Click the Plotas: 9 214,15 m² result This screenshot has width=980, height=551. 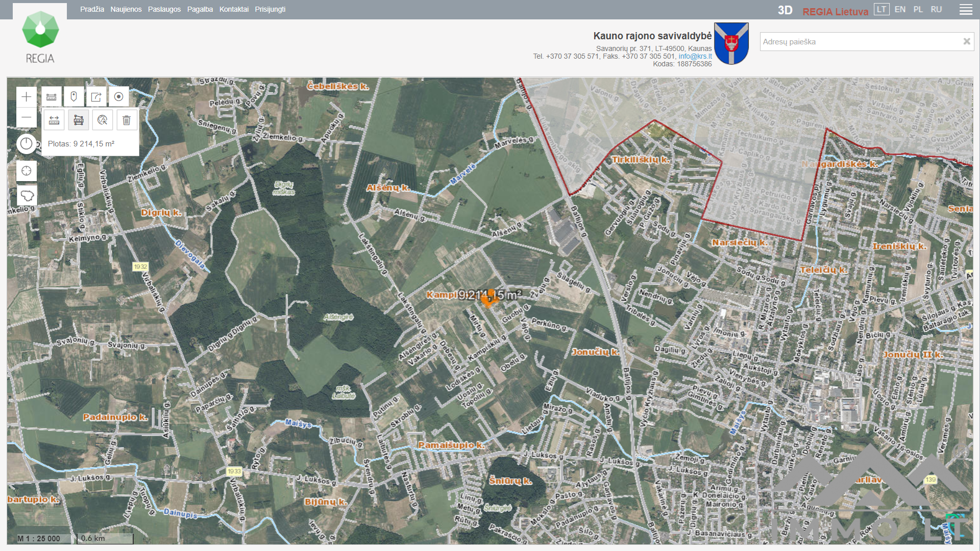coord(81,144)
